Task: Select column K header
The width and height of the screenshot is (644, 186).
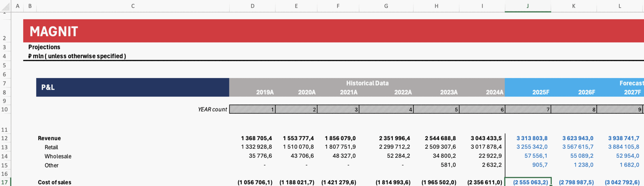Action: point(574,6)
